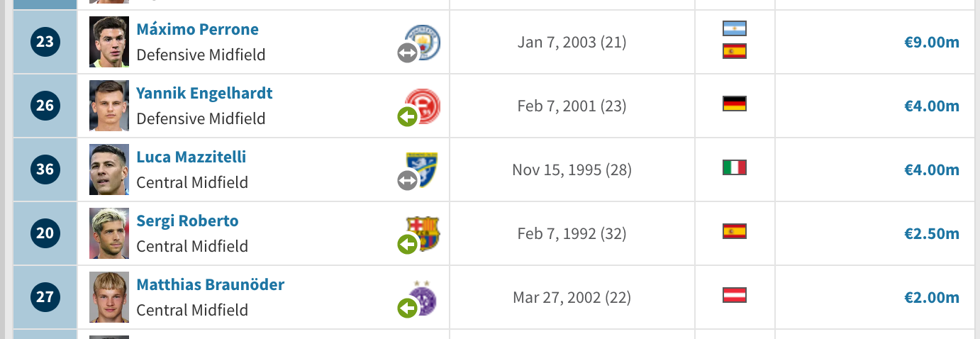
Task: Open Matthias Braunöder player profile link
Action: pyautogui.click(x=211, y=284)
